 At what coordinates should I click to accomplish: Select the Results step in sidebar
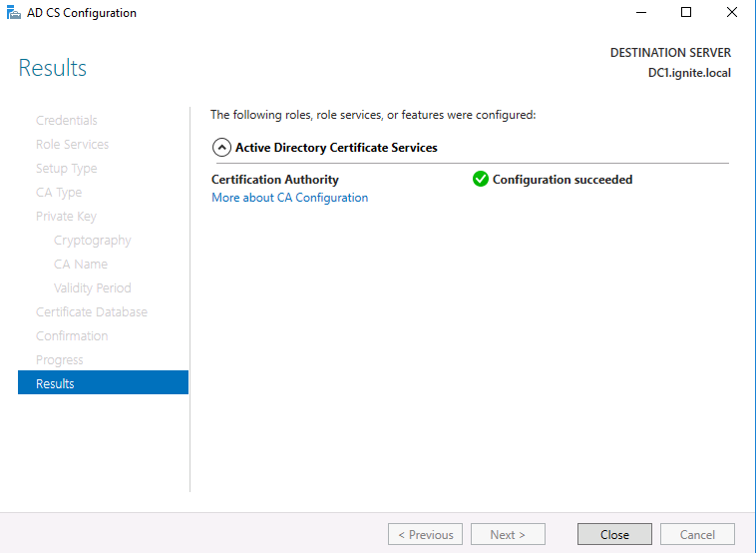103,382
